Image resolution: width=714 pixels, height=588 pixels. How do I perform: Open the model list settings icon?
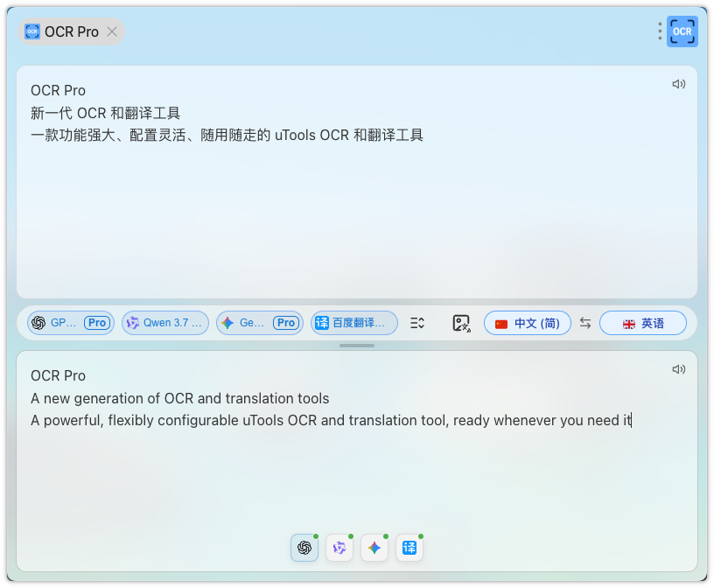click(x=416, y=323)
